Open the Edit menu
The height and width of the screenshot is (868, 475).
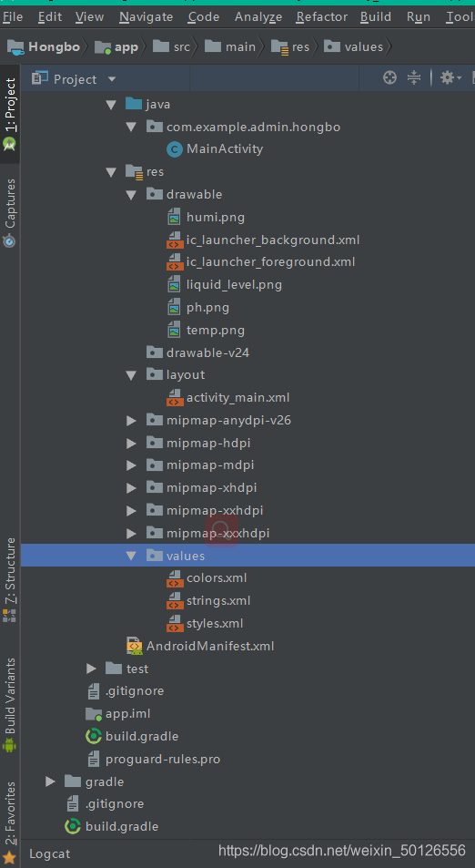click(50, 16)
